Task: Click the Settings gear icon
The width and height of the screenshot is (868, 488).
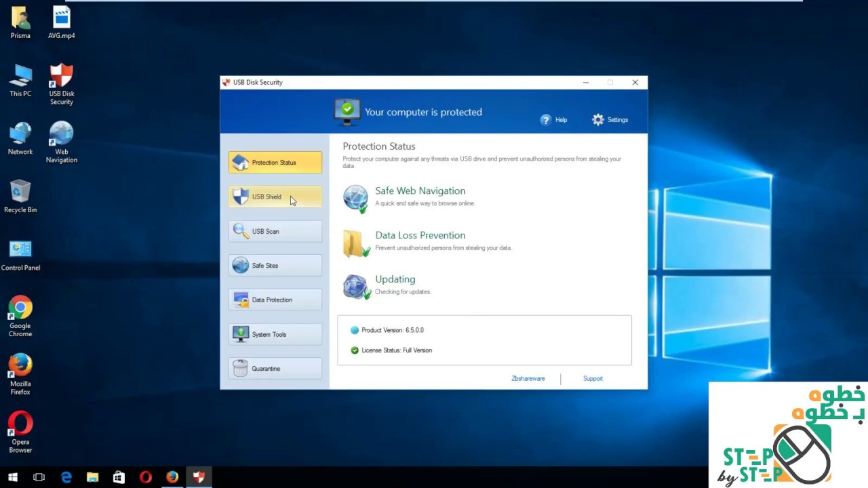Action: (x=597, y=120)
